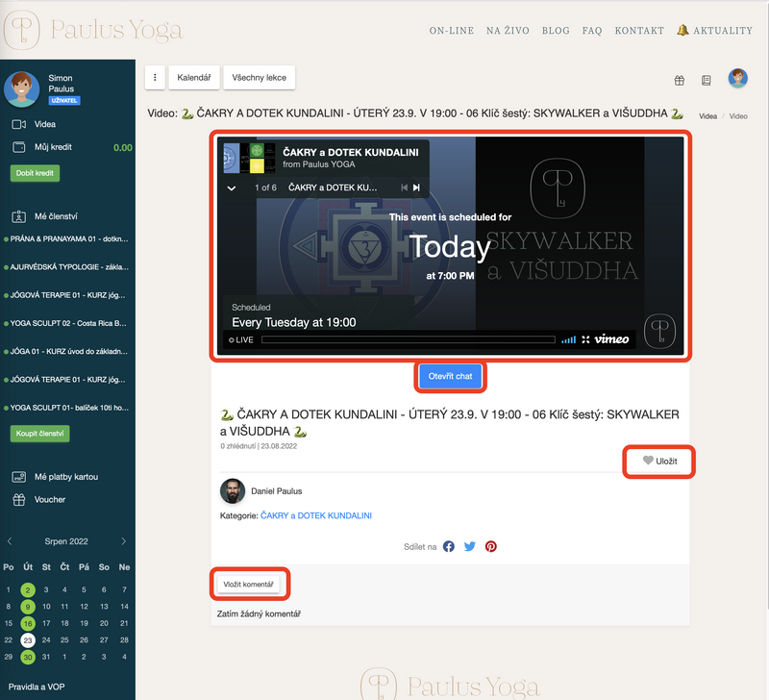Viewport: 769px width, 700px height.
Task: Click the 0.00 credit balance
Action: pos(123,148)
